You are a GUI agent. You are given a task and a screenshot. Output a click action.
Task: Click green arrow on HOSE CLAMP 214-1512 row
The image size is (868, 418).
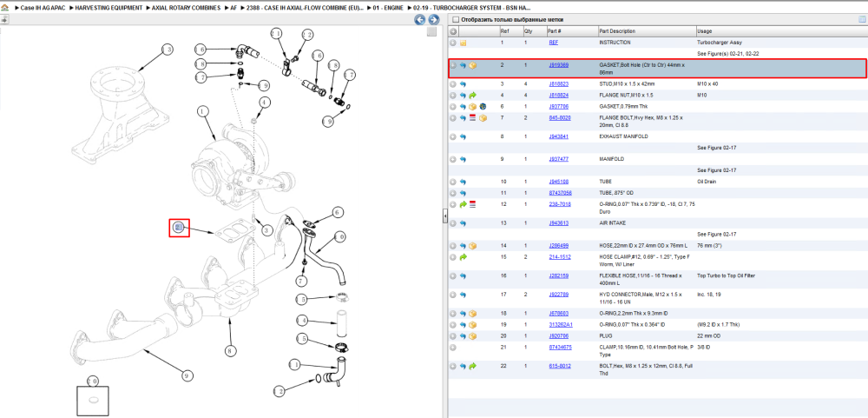tap(463, 257)
